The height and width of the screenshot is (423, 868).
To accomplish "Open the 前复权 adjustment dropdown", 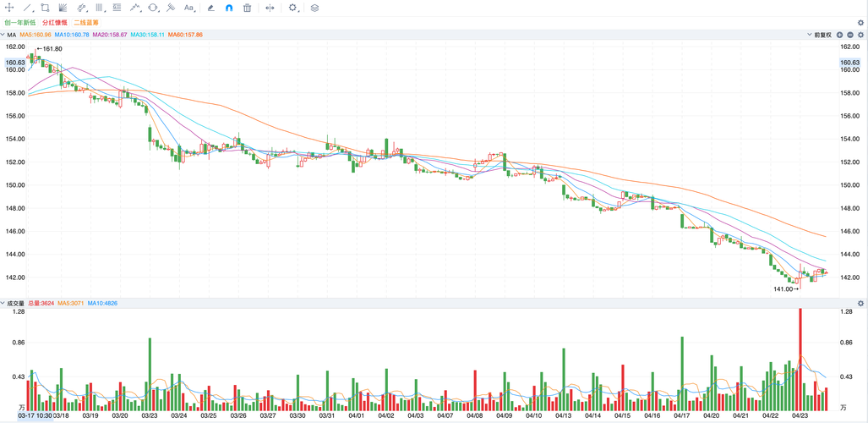I will [820, 35].
